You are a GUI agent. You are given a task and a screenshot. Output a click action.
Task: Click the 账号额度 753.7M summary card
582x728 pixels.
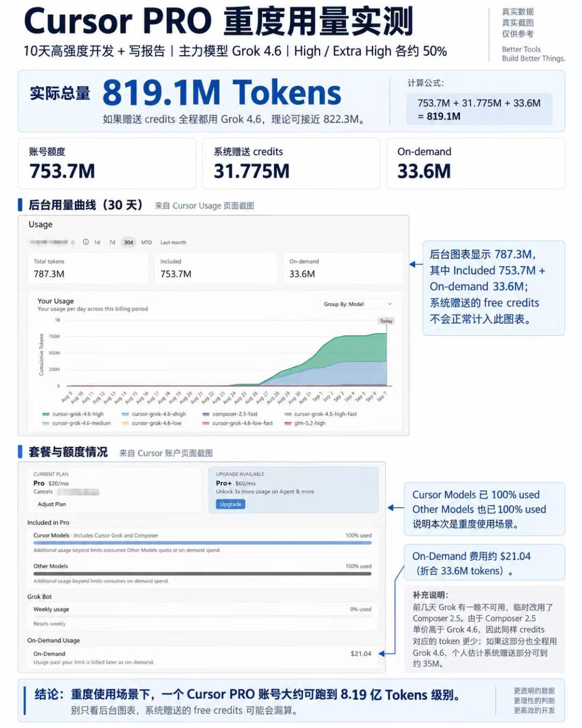[x=107, y=163]
